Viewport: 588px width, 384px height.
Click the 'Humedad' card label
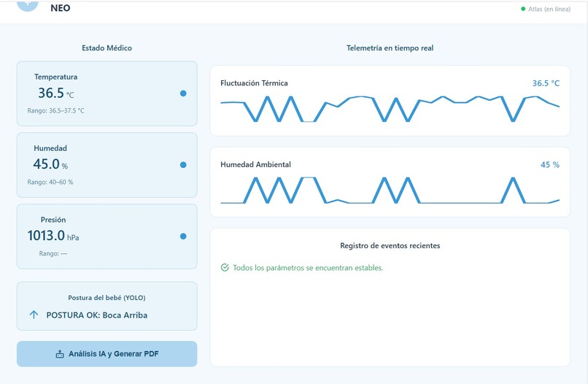tap(50, 148)
